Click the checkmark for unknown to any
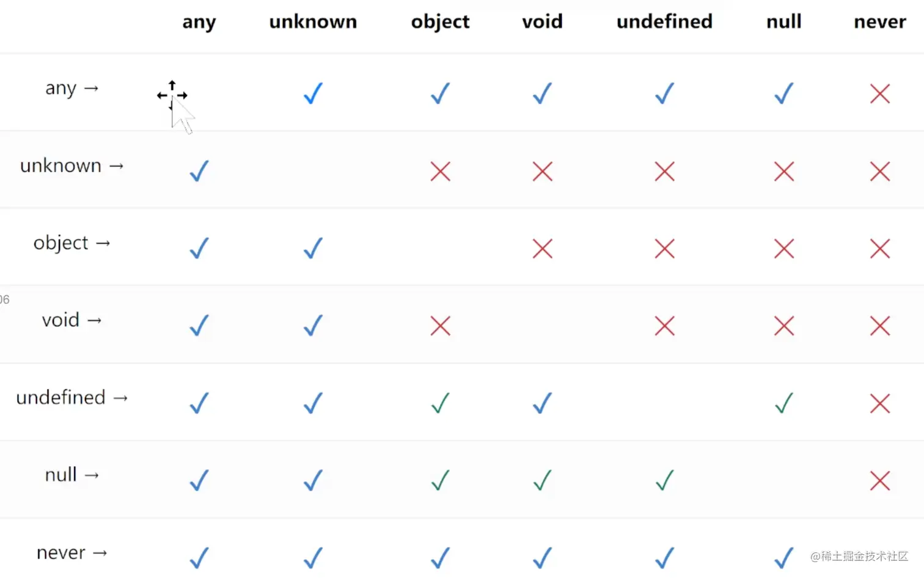924x578 pixels. coord(199,171)
